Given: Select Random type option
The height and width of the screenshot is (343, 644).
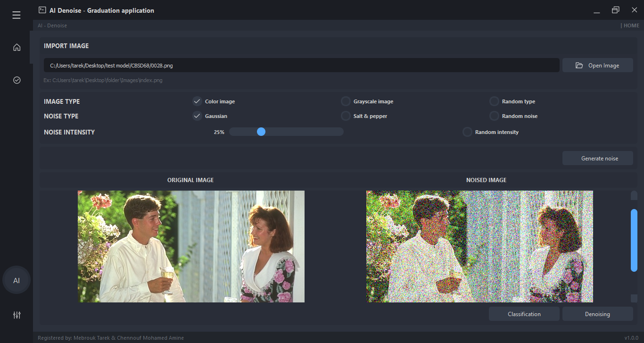Looking at the screenshot, I should (494, 101).
